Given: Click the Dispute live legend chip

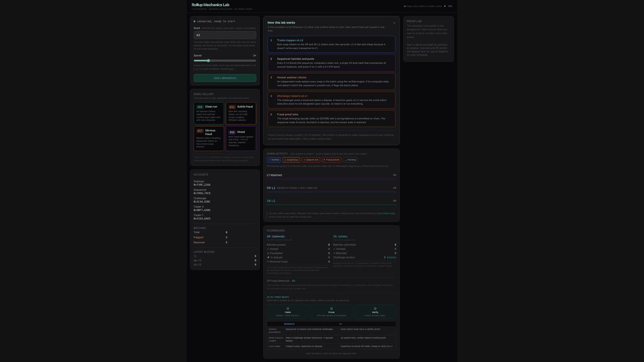Looking at the screenshot, I should click(x=311, y=160).
